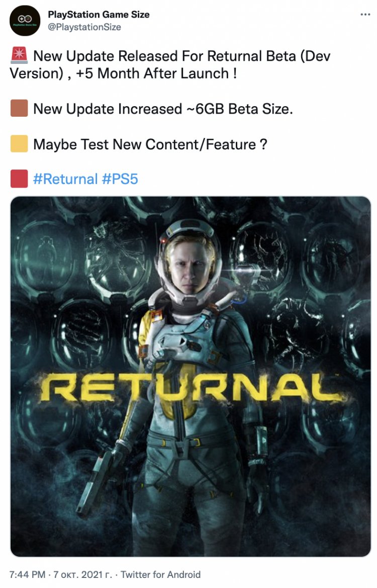Open PlayStation Game Size profile avatar
377x588 pixels.
(25, 21)
